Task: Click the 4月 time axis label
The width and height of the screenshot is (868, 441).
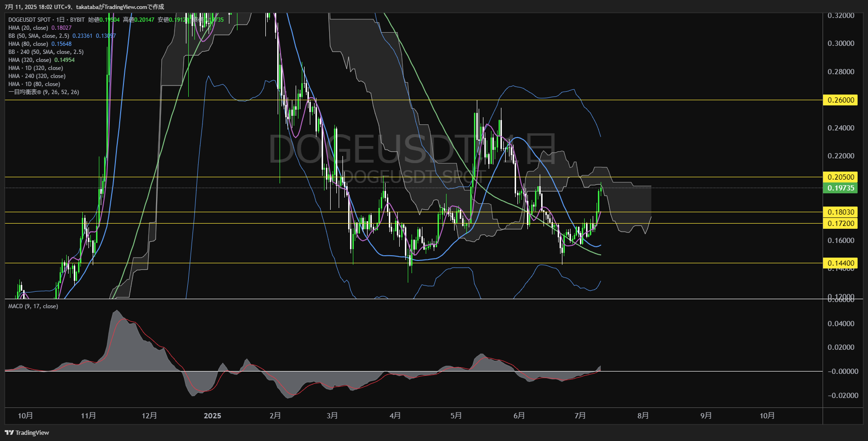Action: 395,415
